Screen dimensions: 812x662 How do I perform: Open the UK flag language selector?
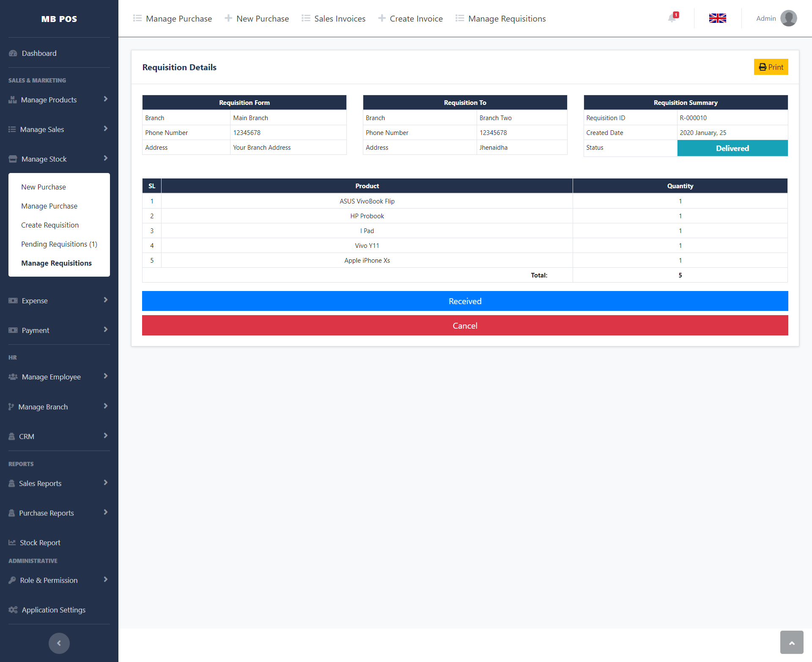pyautogui.click(x=717, y=18)
